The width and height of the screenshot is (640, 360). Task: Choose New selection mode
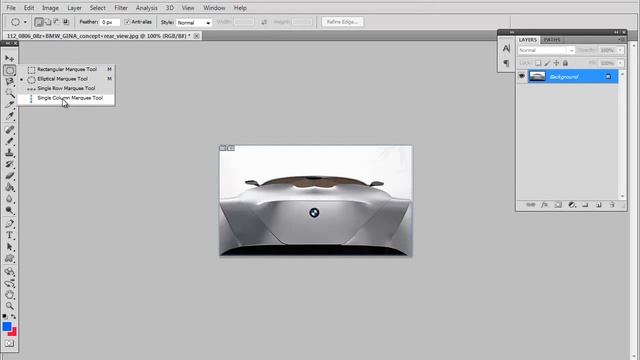coord(39,22)
